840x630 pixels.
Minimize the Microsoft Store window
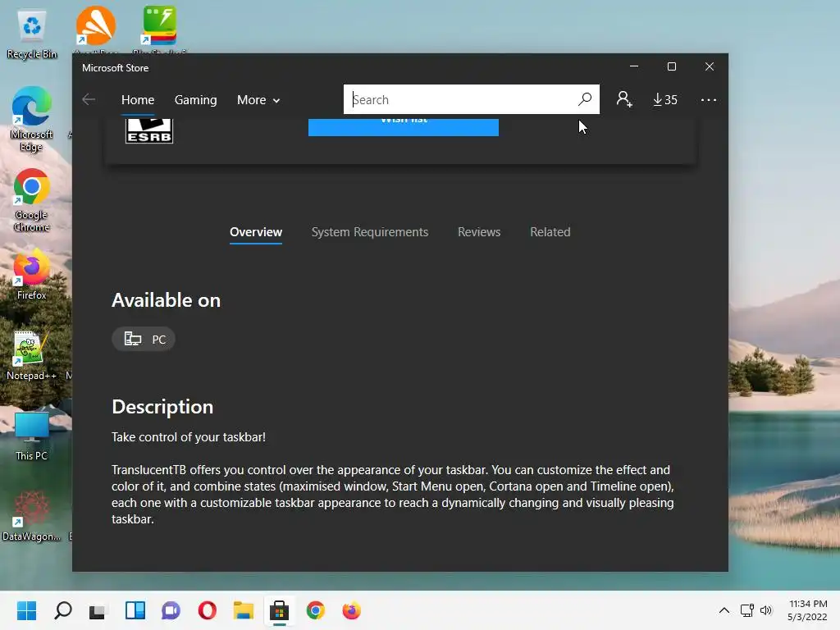[634, 66]
